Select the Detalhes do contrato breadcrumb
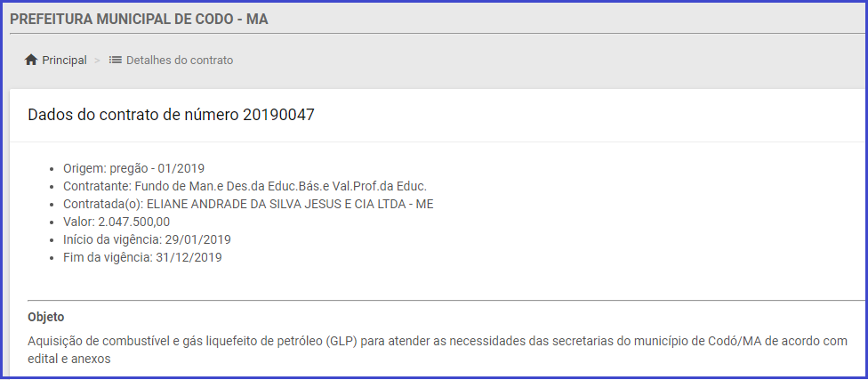The height and width of the screenshot is (380, 868). point(180,61)
